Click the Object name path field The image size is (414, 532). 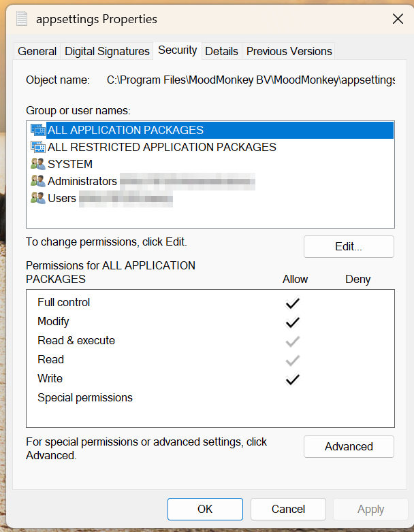coord(251,80)
